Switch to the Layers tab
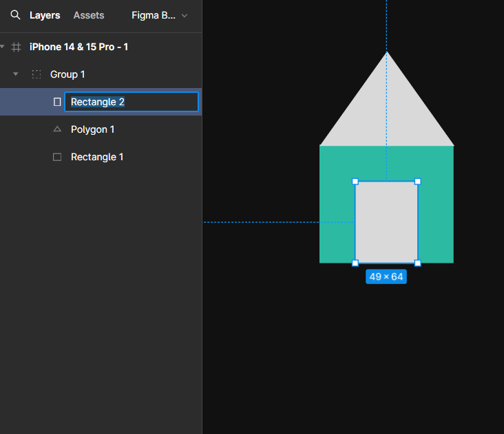The width and height of the screenshot is (504, 434). (x=45, y=15)
